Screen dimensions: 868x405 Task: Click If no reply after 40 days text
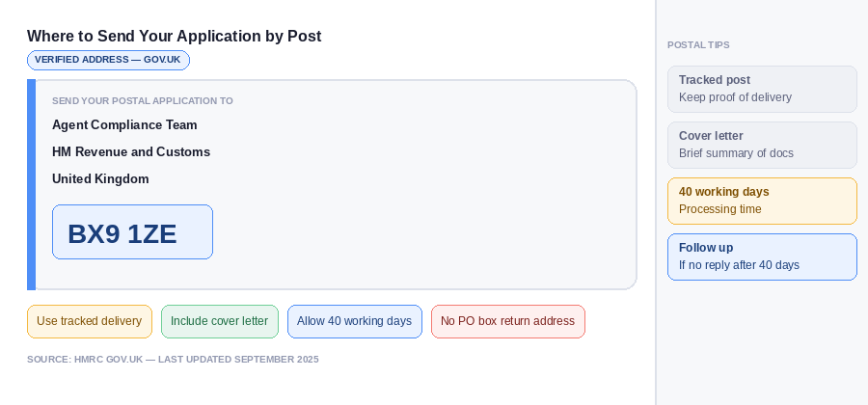click(739, 265)
